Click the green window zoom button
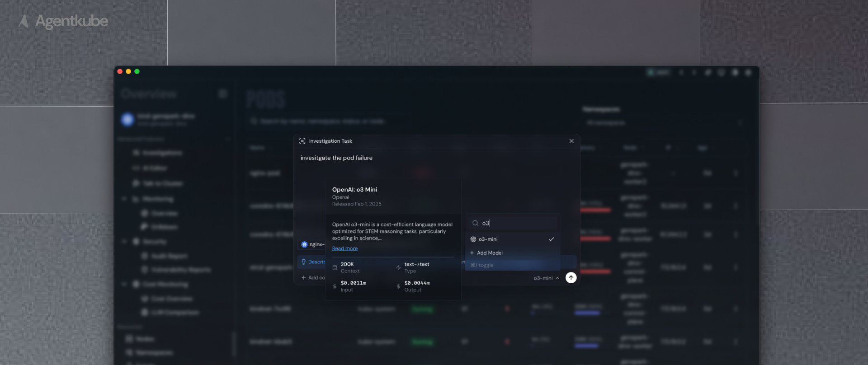 [x=137, y=71]
